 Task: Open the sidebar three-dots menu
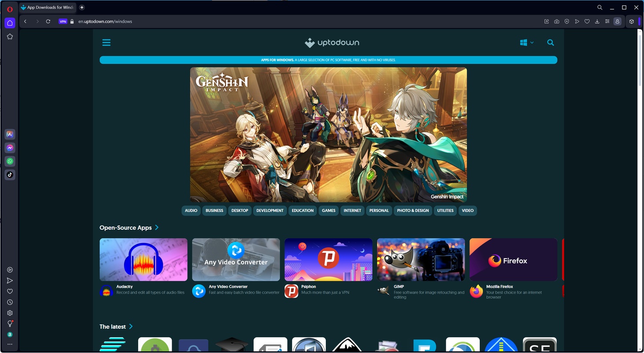pos(10,344)
